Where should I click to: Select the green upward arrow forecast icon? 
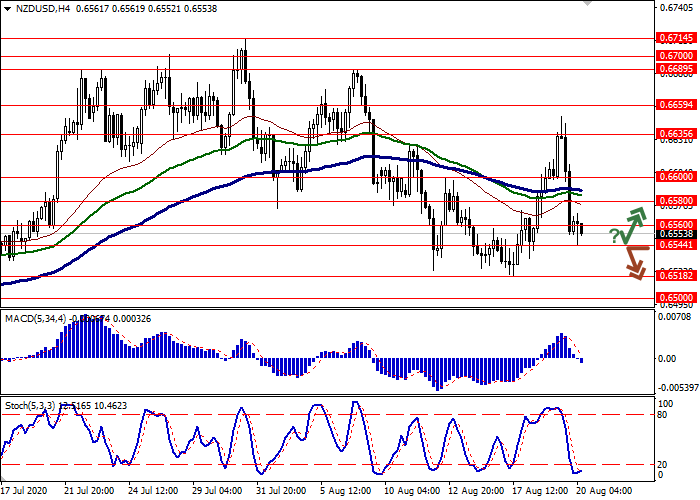coord(634,225)
